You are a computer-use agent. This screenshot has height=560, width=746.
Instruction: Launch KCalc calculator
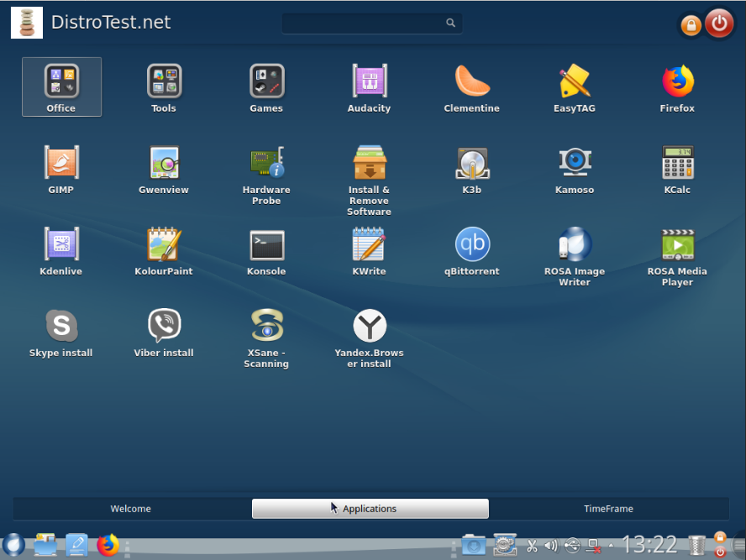(677, 169)
